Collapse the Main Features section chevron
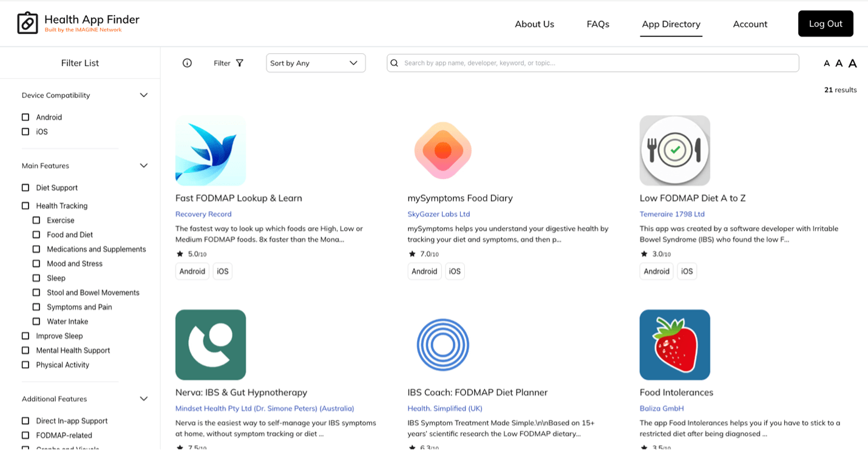This screenshot has height=452, width=868. coord(144,166)
